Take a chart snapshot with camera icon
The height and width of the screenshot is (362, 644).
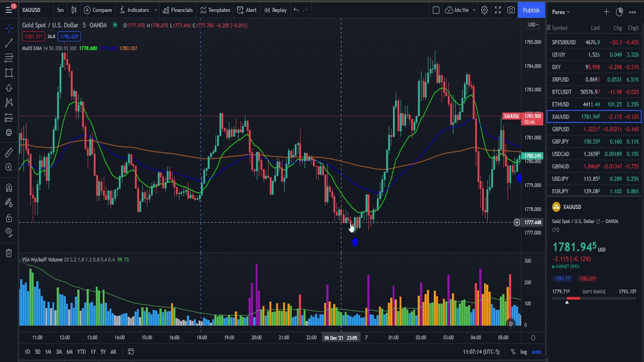point(511,10)
